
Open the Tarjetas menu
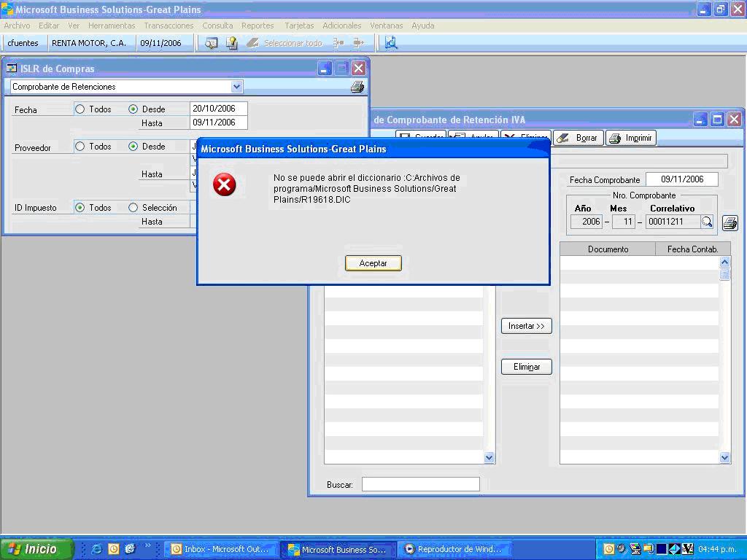[x=299, y=26]
